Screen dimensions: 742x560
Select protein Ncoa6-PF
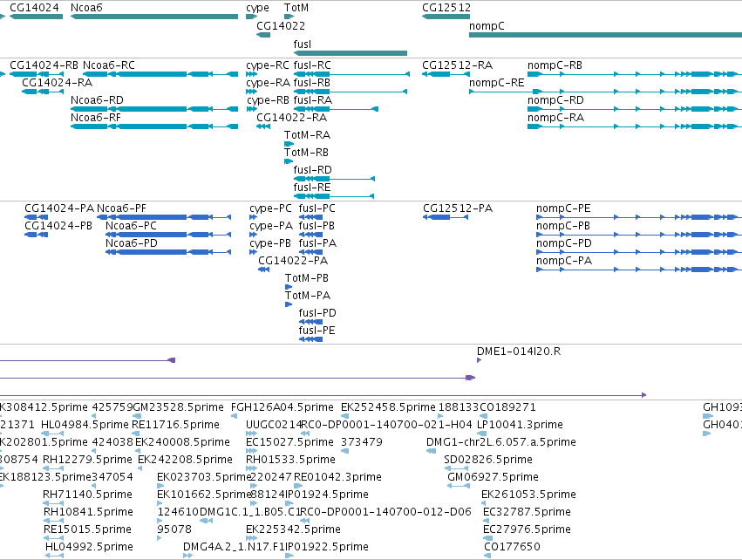click(164, 217)
